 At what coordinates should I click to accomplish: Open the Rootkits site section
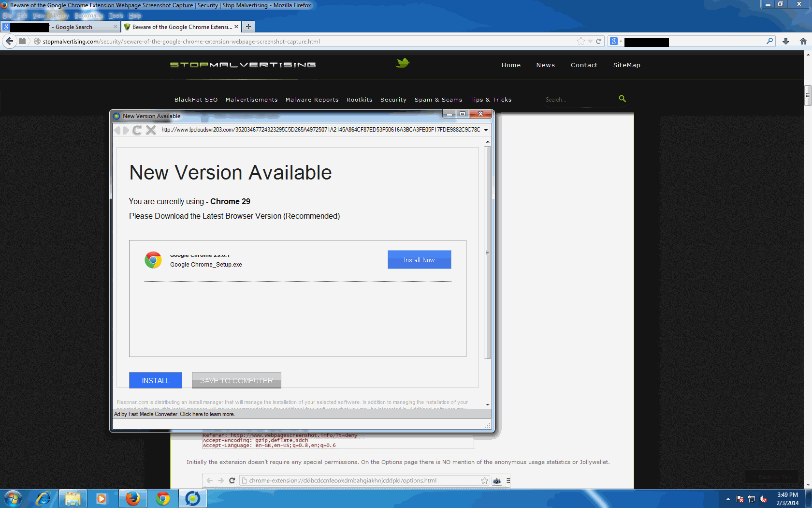(x=360, y=100)
